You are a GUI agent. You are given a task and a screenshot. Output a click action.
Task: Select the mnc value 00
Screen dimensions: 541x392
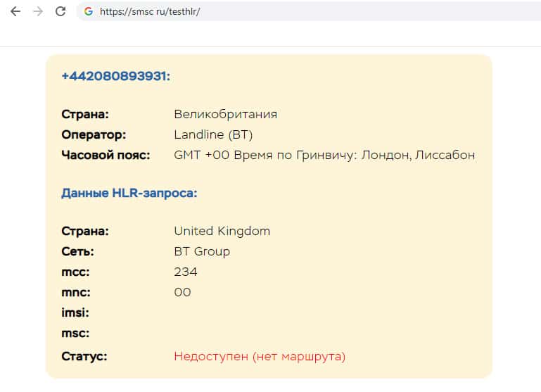click(x=182, y=292)
